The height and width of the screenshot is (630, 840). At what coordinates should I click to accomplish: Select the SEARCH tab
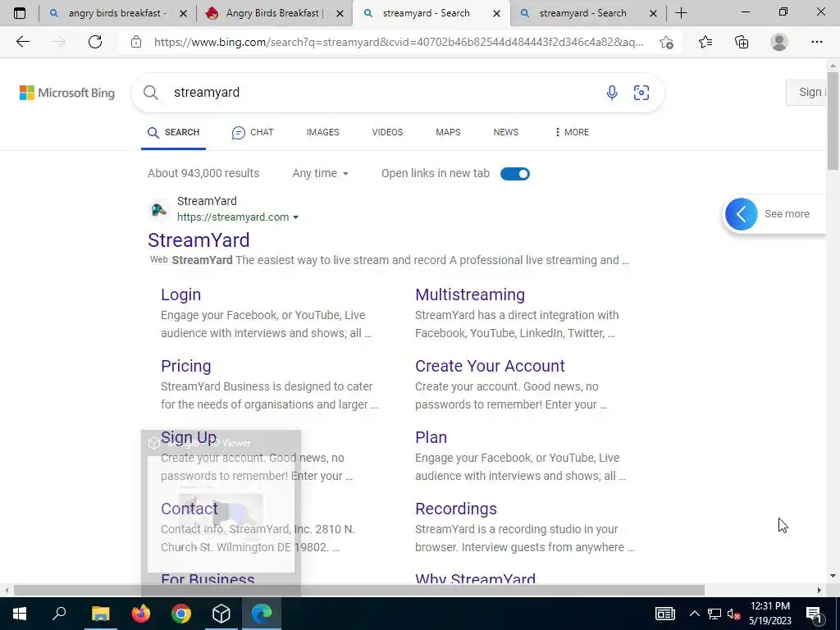tap(173, 132)
